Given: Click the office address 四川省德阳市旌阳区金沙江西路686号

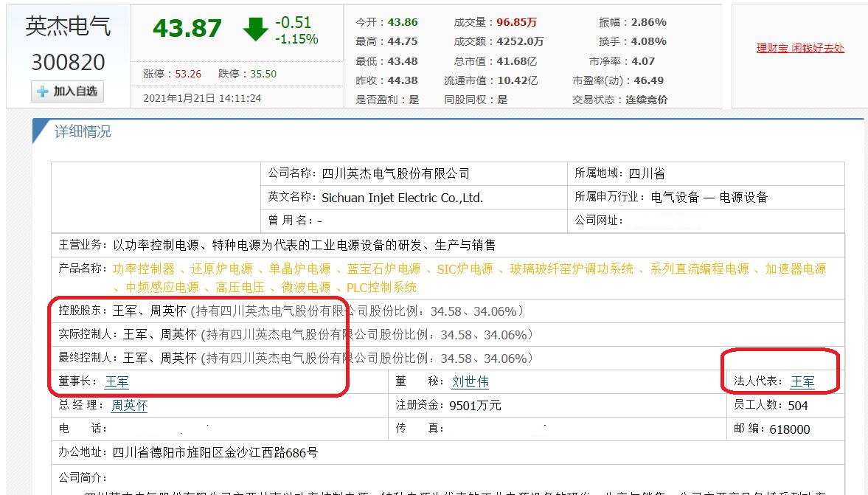Looking at the screenshot, I should tap(215, 453).
